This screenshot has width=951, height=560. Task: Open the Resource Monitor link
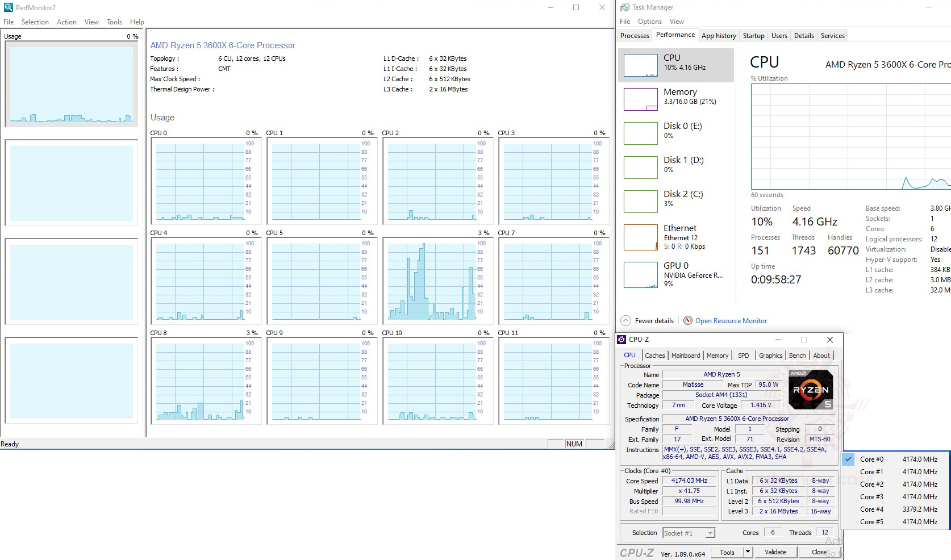[731, 321]
